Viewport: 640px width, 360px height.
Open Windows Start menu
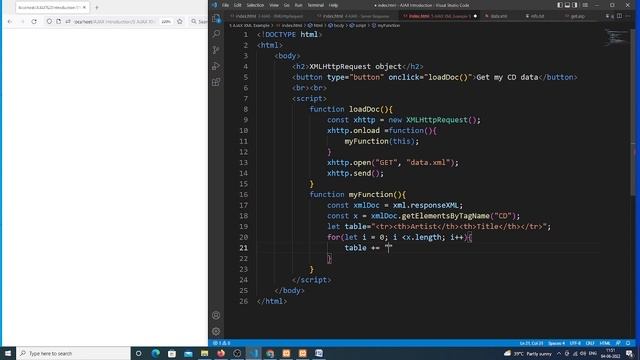(x=8, y=353)
